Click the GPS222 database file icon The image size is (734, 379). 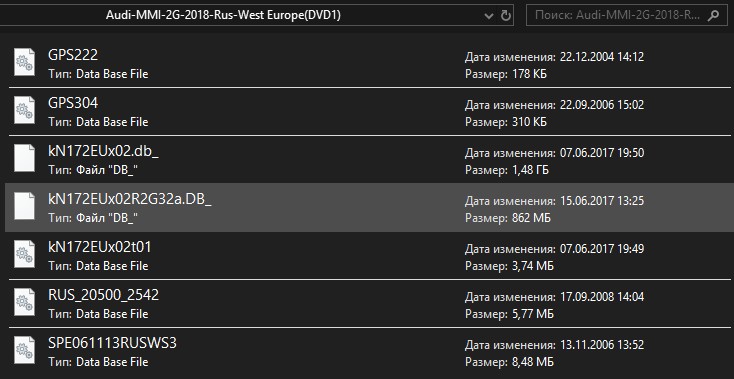click(24, 62)
